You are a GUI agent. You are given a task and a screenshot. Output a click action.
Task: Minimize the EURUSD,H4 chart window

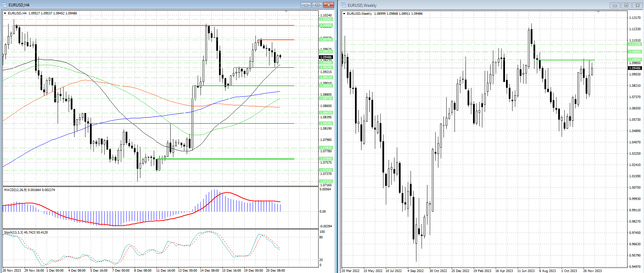point(306,5)
